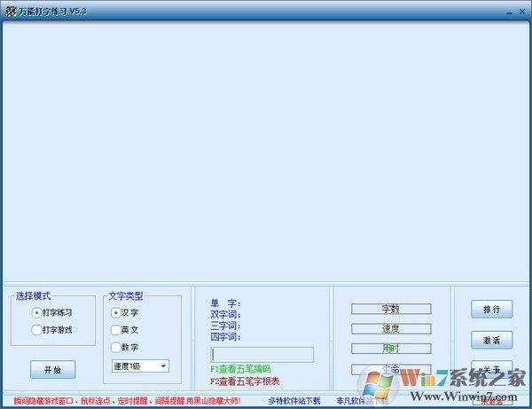Click the 用时 elapsed time box
This screenshot has height=409, width=532.
[390, 349]
